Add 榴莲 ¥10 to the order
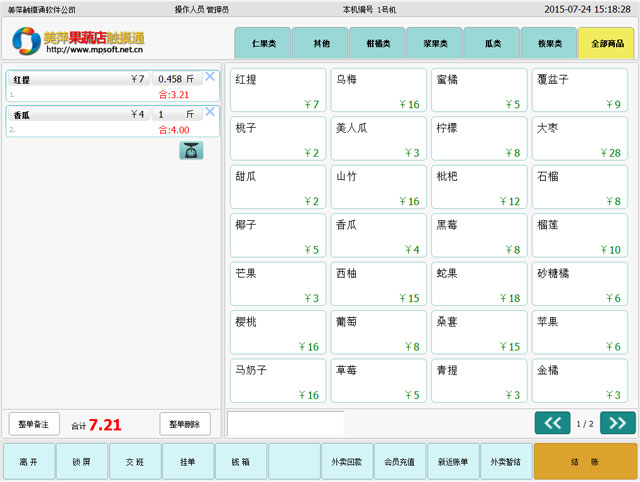Viewport: 640px width, 482px height. pos(580,235)
